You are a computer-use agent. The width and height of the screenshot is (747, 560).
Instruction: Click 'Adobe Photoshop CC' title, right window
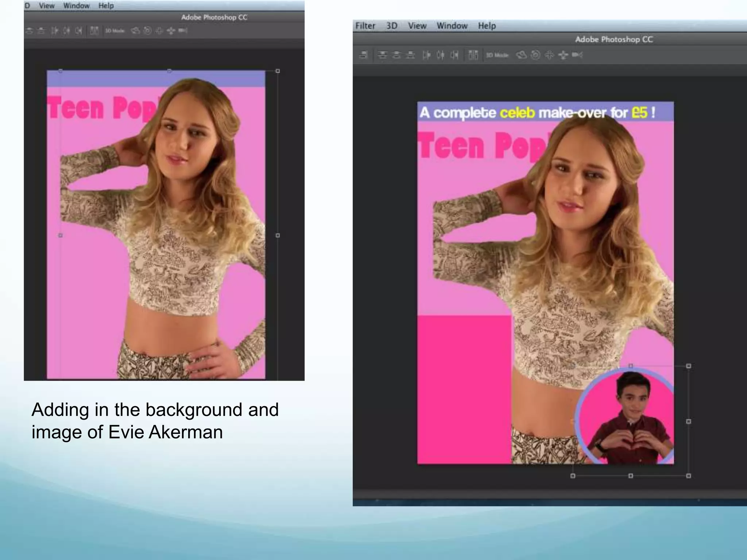coord(614,39)
